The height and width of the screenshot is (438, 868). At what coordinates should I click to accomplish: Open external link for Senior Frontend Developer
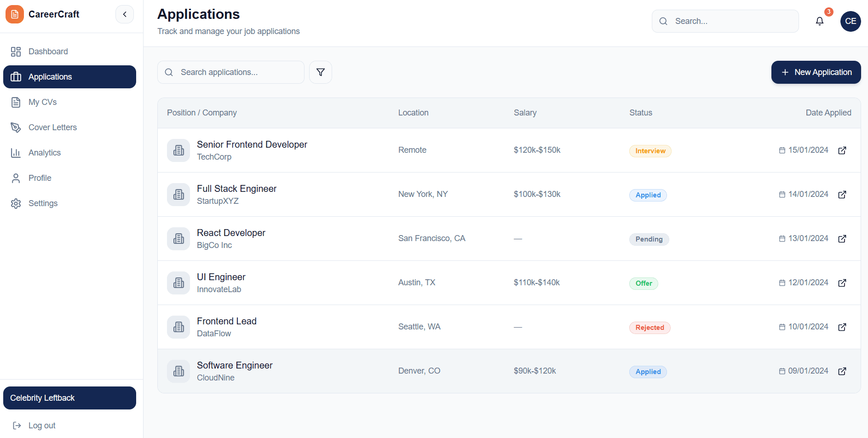coord(842,150)
